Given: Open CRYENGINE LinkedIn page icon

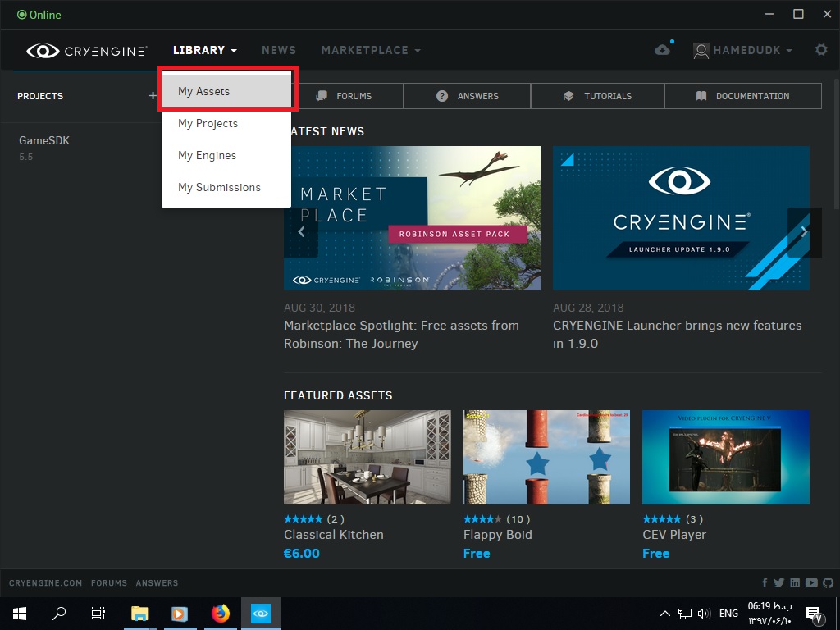Looking at the screenshot, I should [x=795, y=583].
